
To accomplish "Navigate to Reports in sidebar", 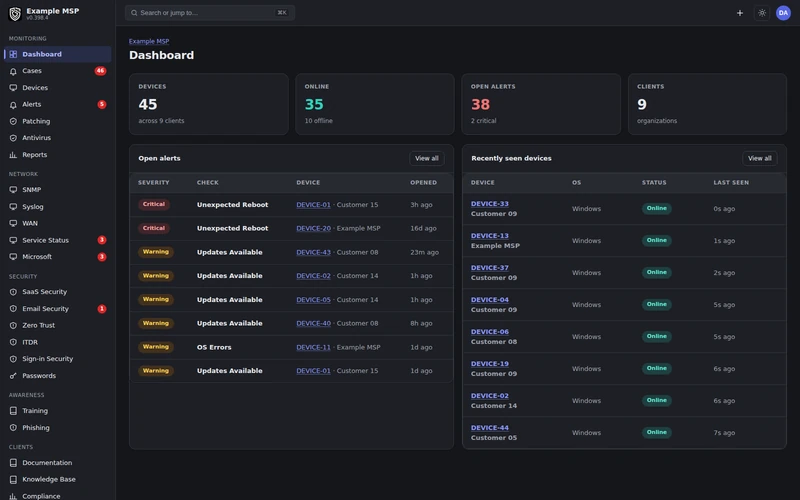I will (58, 155).
